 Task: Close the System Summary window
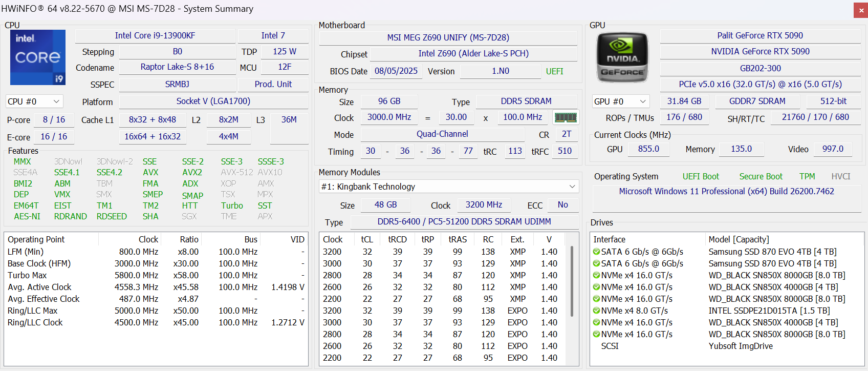click(x=861, y=10)
